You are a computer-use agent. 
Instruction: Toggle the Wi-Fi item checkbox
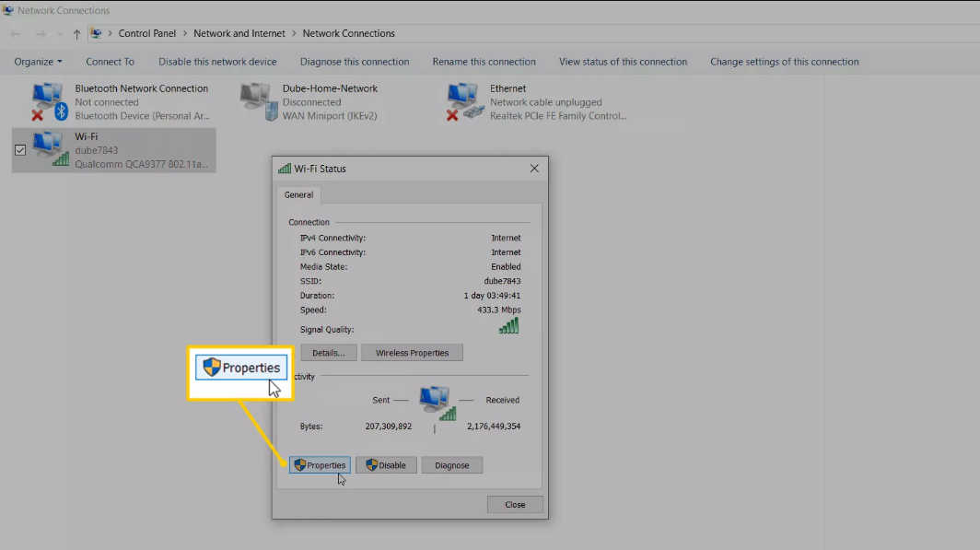tap(20, 150)
